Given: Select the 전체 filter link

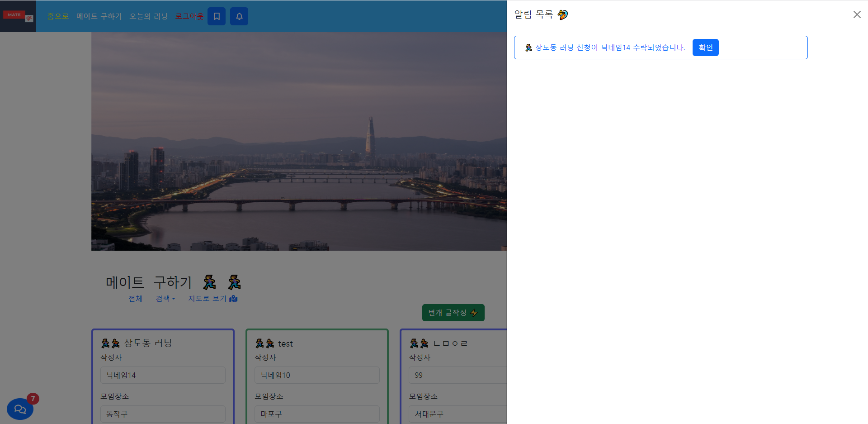Looking at the screenshot, I should 135,299.
